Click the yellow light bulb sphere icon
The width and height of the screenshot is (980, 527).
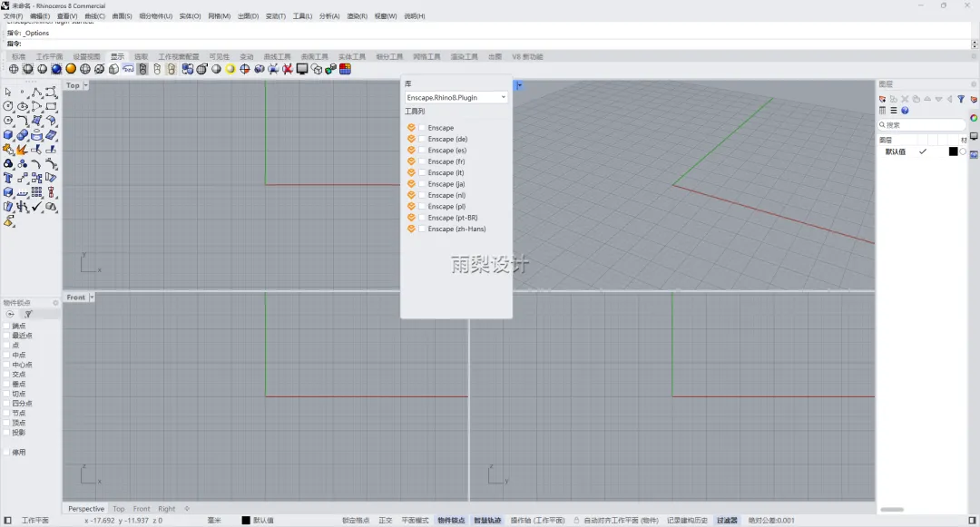230,69
